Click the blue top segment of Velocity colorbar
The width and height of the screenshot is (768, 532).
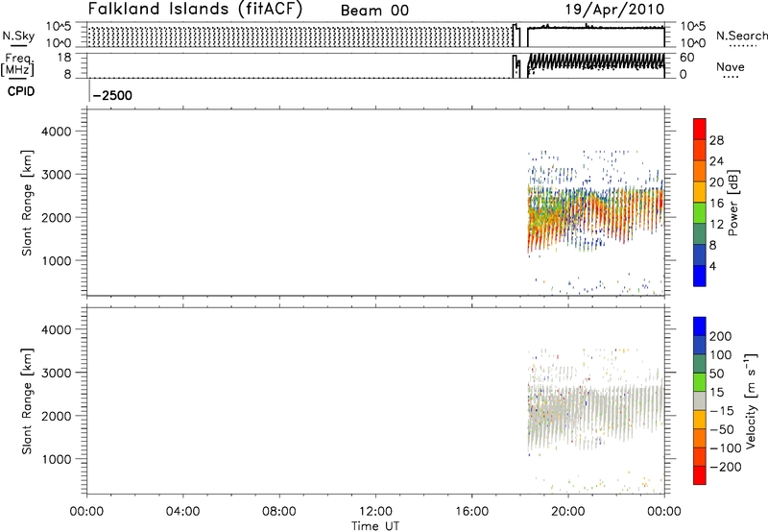[x=700, y=326]
